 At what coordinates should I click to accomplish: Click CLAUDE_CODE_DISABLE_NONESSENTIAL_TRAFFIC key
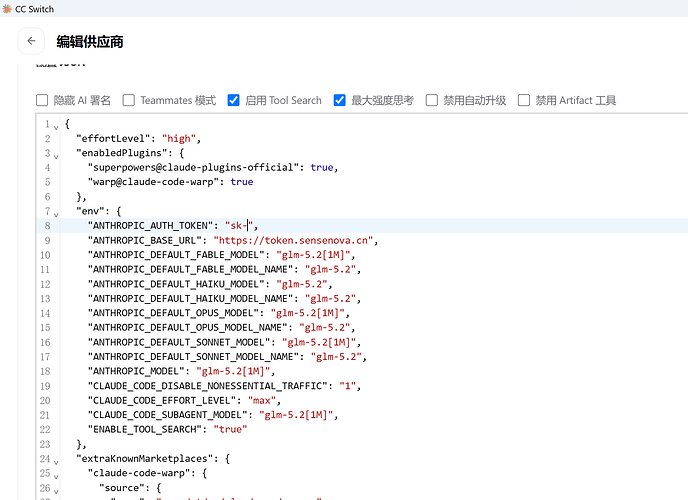(208, 386)
